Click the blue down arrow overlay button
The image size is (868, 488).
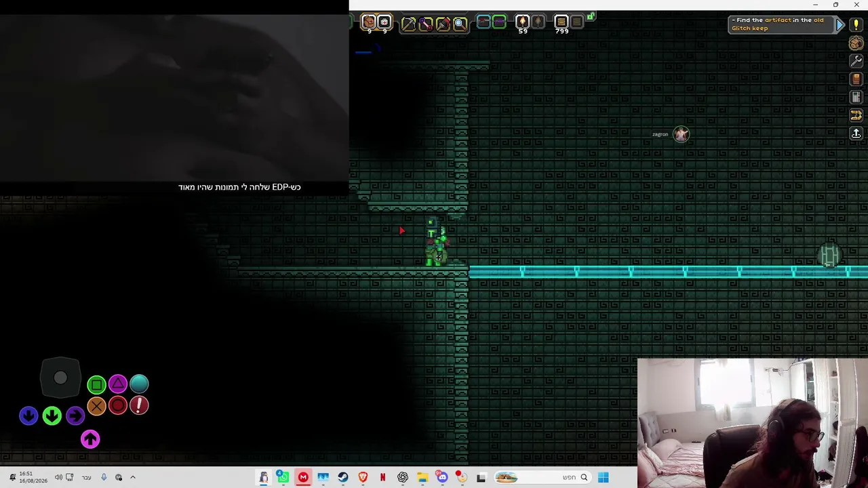point(28,415)
